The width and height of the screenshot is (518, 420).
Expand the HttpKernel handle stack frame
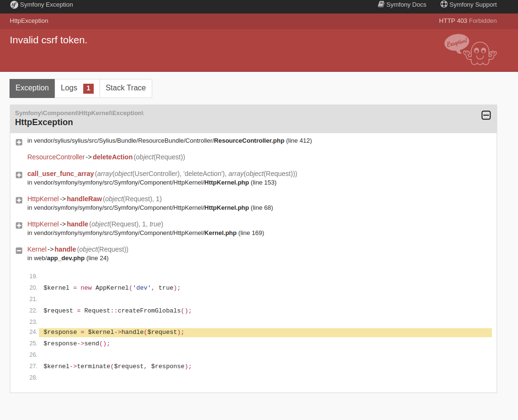point(19,225)
